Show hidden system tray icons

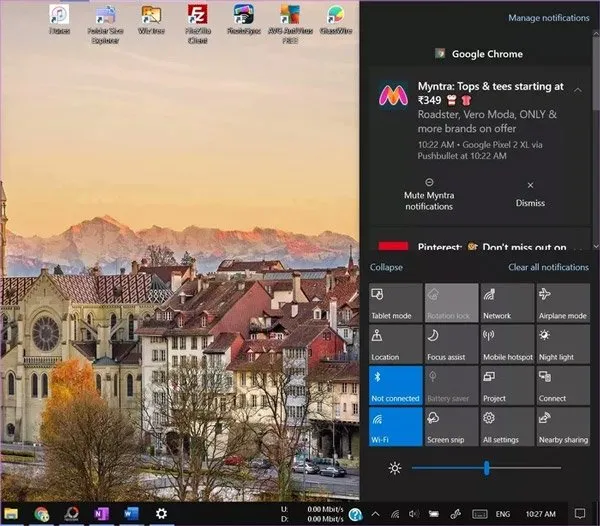[x=376, y=514]
